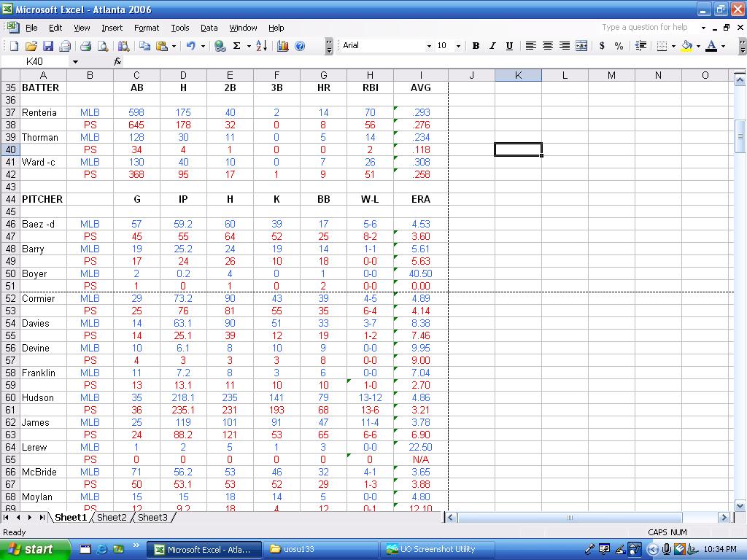This screenshot has height=560, width=747.
Task: Paste using the clipboard icon
Action: click(x=162, y=46)
